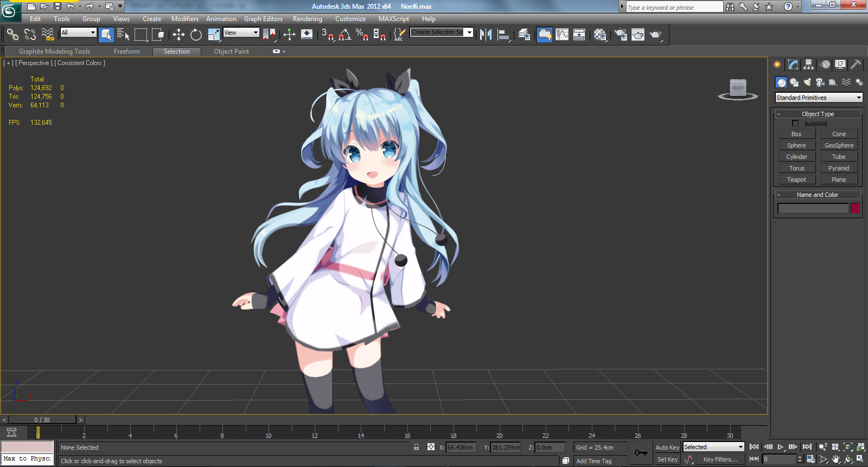Click the Align tool icon
Image resolution: width=868 pixels, height=467 pixels.
click(503, 35)
